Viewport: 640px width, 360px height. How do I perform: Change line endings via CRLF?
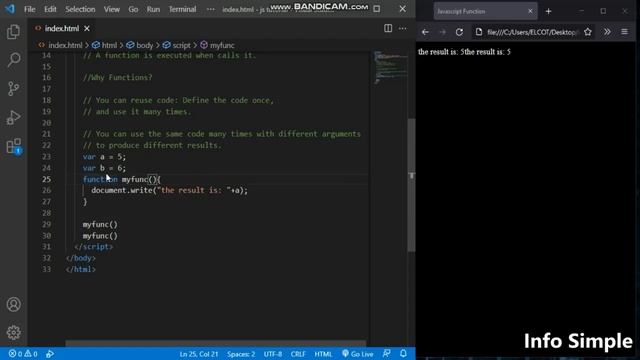pos(298,354)
